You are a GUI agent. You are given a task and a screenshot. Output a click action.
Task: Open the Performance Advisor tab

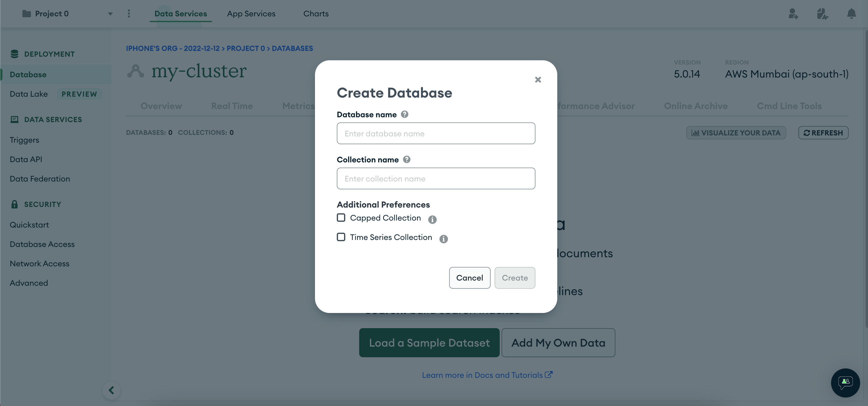[596, 106]
